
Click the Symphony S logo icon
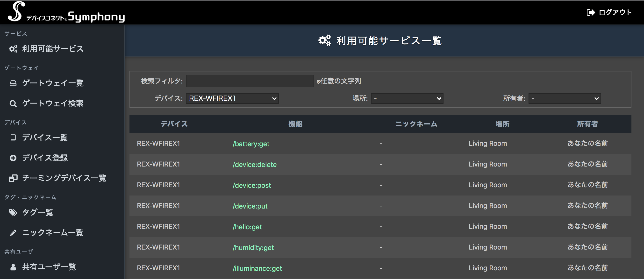pyautogui.click(x=16, y=12)
